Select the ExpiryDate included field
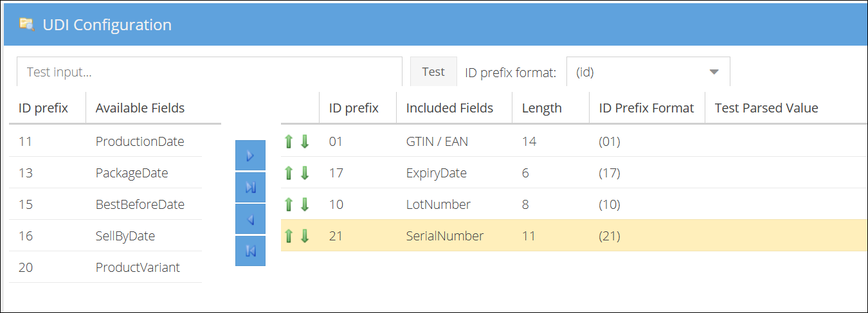This screenshot has width=868, height=313. pyautogui.click(x=437, y=173)
